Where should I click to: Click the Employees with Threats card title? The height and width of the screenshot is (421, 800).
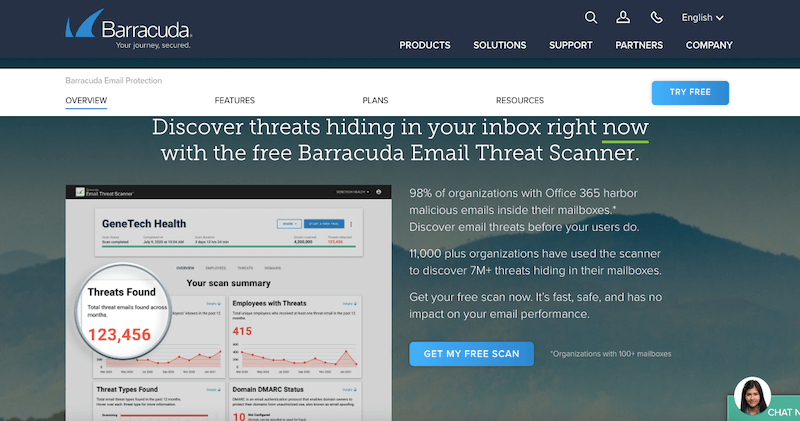coord(269,303)
